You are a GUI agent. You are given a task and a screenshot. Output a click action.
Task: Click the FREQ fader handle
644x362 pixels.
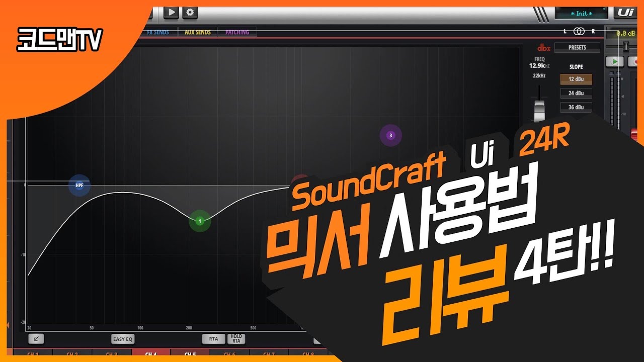coord(539,111)
